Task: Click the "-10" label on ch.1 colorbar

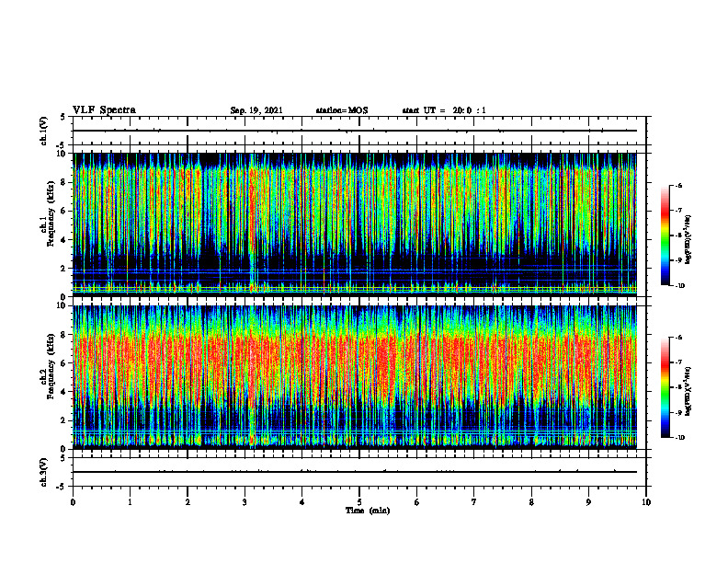Action: [680, 286]
